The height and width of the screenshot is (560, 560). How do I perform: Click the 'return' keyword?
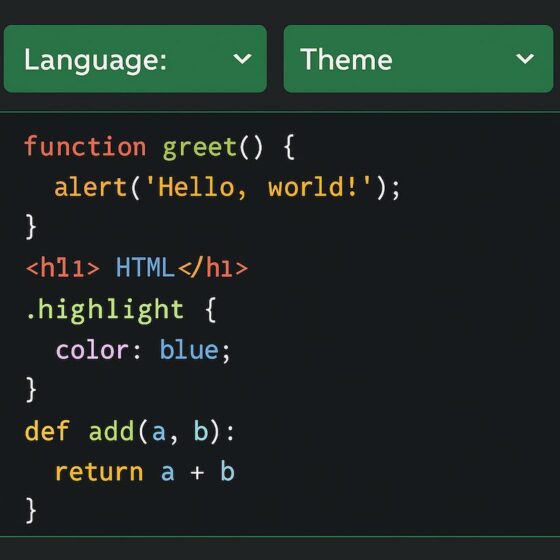[99, 472]
